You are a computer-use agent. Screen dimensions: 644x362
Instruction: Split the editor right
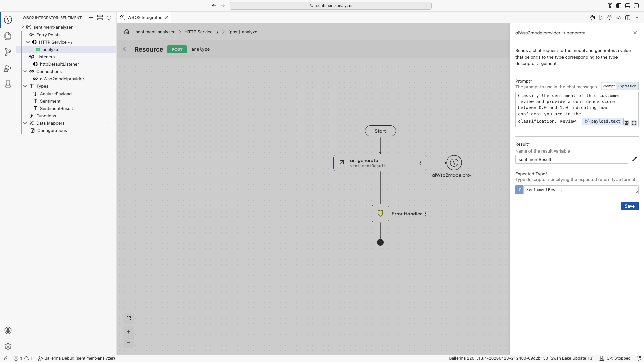(x=628, y=18)
